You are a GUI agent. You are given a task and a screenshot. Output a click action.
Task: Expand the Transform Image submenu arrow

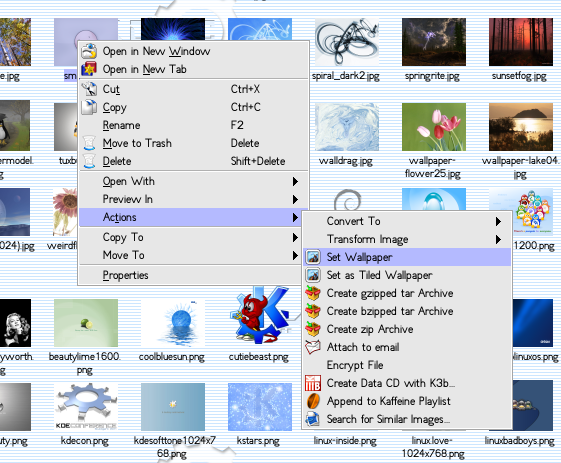(x=498, y=239)
